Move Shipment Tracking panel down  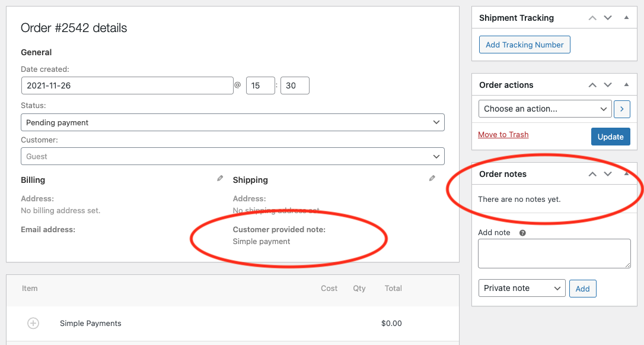click(608, 18)
